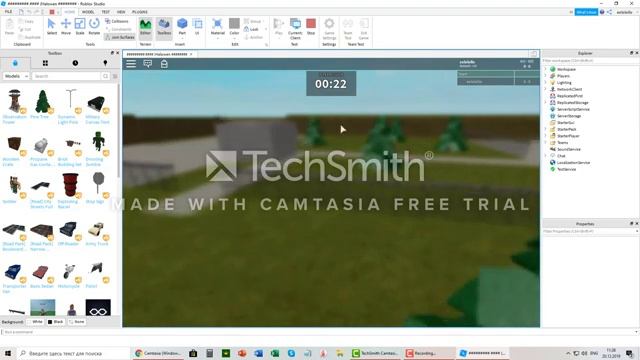Open the Models category dropdown
This screenshot has width=640, height=360.
coord(16,76)
